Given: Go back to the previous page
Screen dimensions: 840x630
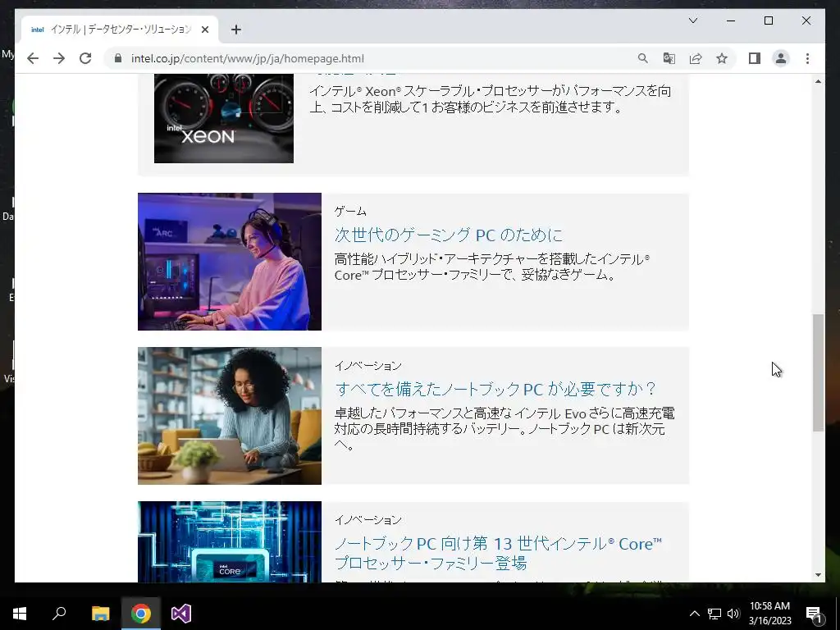Looking at the screenshot, I should point(33,58).
